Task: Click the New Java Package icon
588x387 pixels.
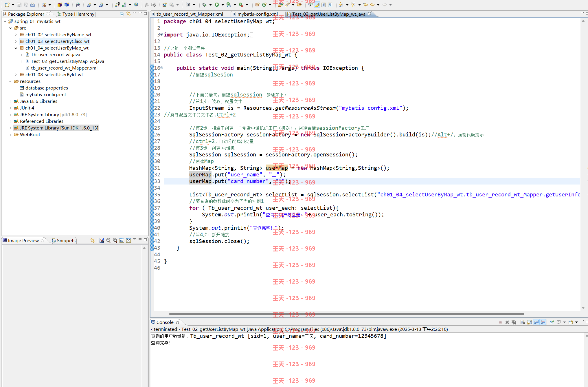Action: (x=257, y=5)
